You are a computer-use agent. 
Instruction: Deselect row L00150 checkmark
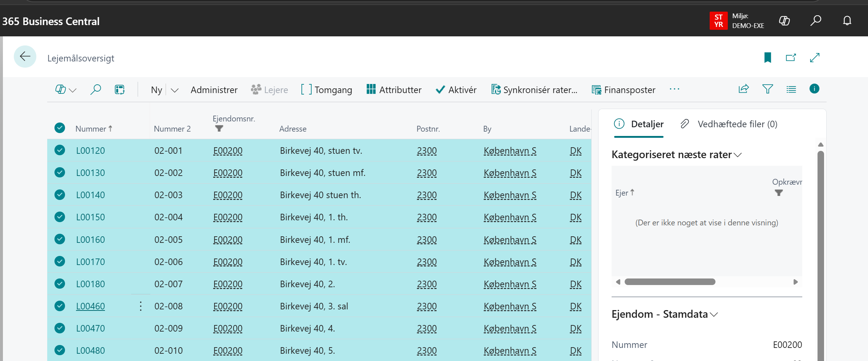tap(60, 217)
